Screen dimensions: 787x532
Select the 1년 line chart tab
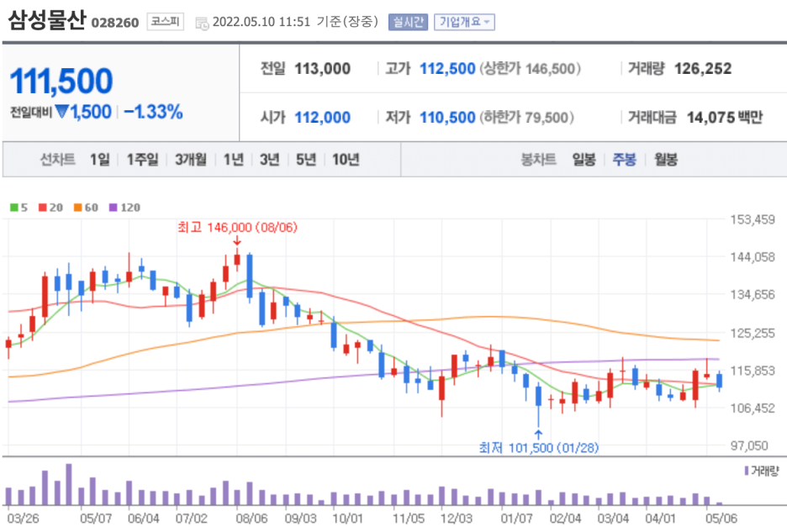(x=234, y=160)
